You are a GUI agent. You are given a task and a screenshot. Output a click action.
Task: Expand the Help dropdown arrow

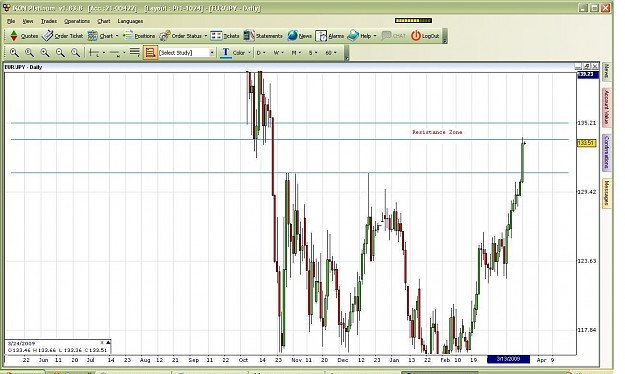[375, 36]
